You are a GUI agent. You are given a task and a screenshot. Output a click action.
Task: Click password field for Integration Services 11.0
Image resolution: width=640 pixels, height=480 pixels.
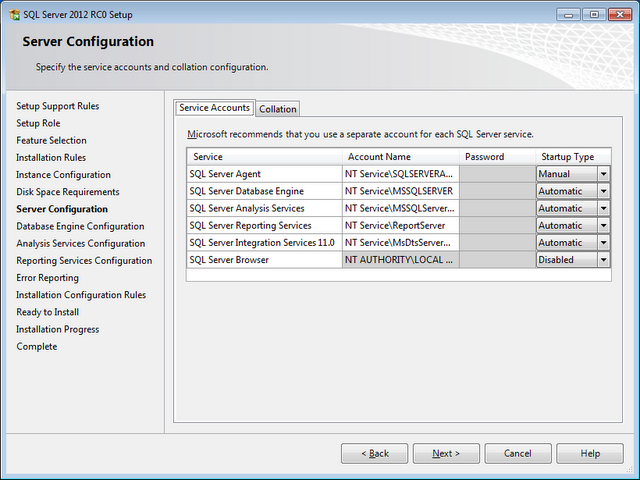coord(498,242)
